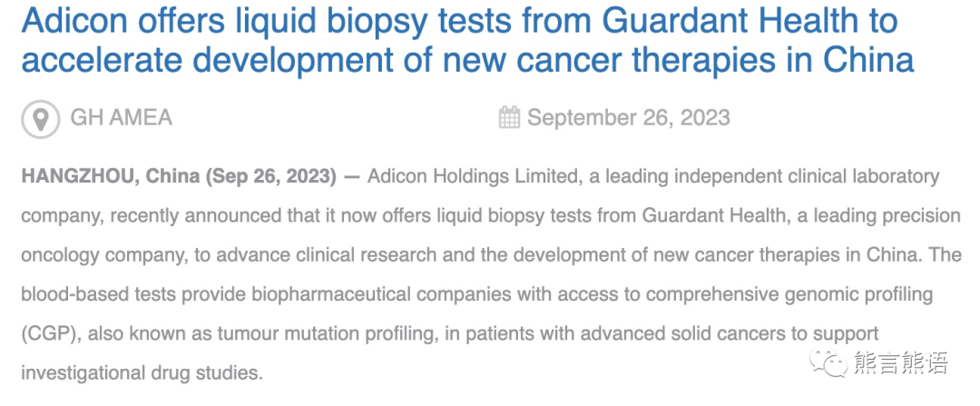The width and height of the screenshot is (980, 406).
Task: Click 'oncology company' at the paragraph's third line
Action: point(94,255)
